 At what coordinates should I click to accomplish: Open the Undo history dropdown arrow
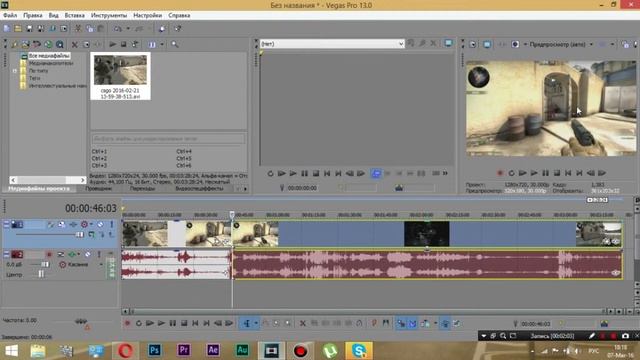click(128, 29)
